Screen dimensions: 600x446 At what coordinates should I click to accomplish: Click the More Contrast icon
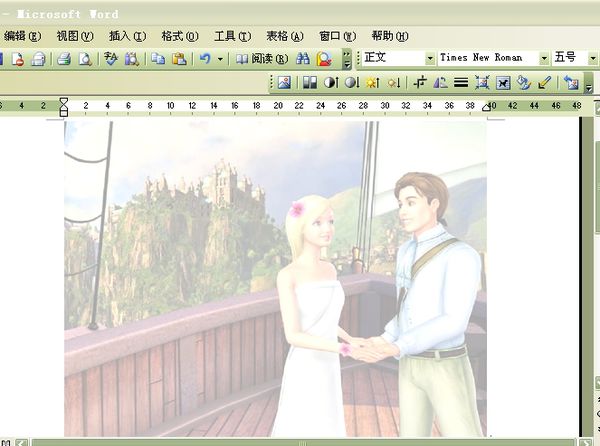[331, 83]
